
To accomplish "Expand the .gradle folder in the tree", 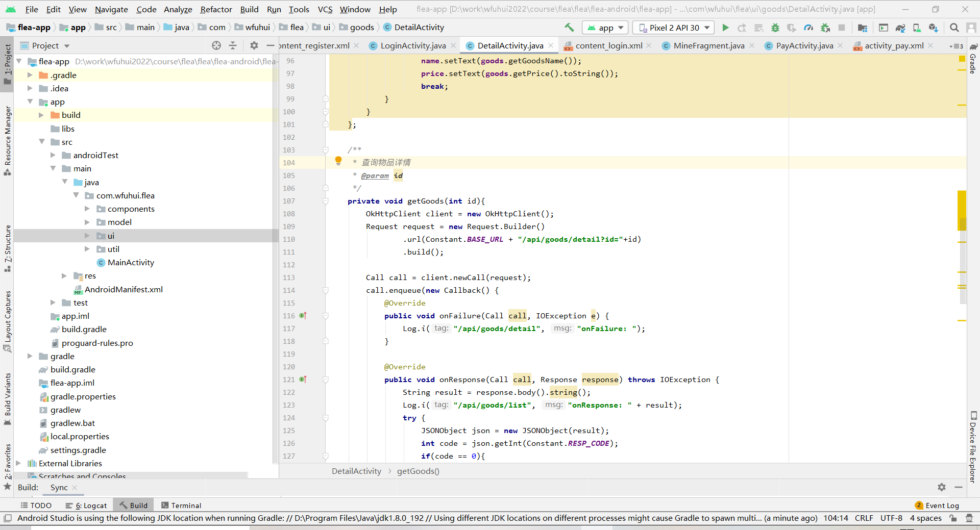I will (x=30, y=75).
